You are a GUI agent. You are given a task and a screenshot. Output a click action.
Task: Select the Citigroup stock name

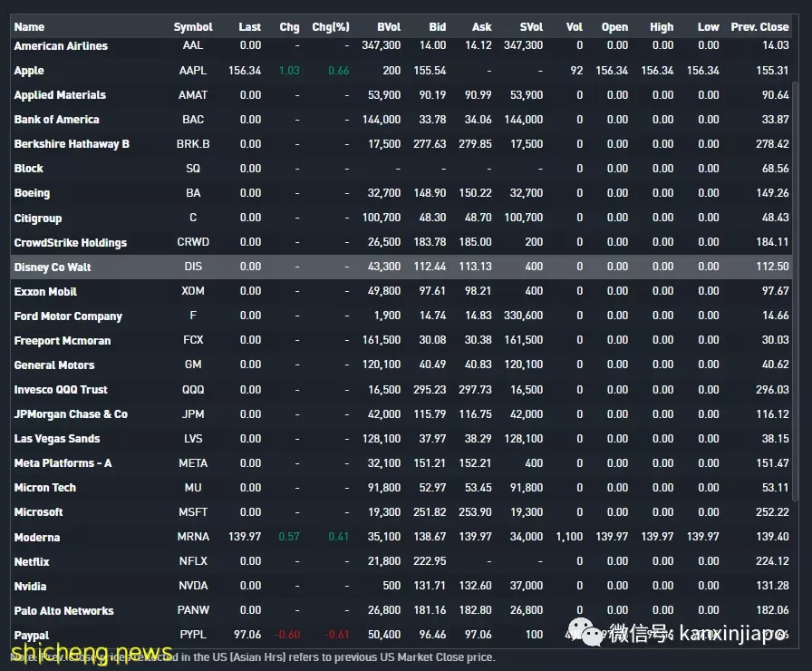tap(38, 218)
